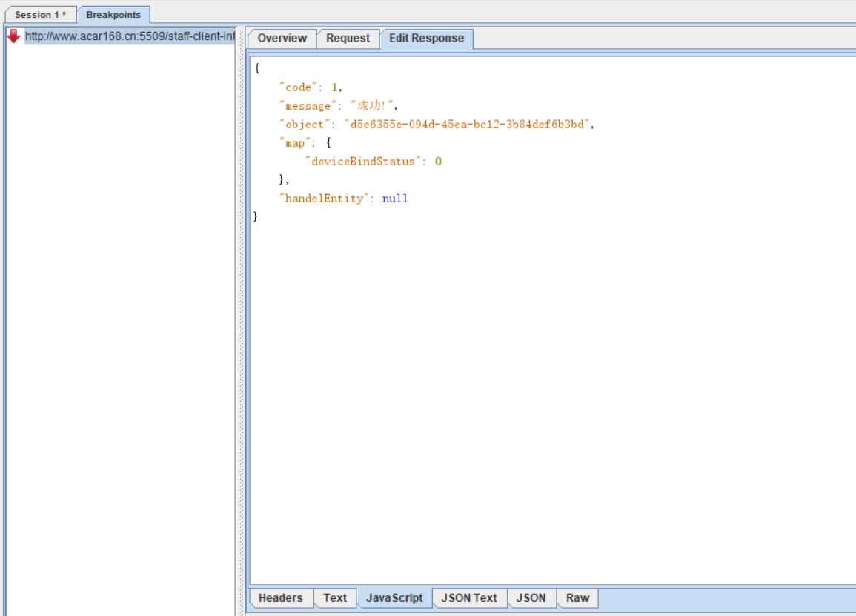Switch to the JSON Text view tab
The height and width of the screenshot is (616, 856).
coord(469,598)
